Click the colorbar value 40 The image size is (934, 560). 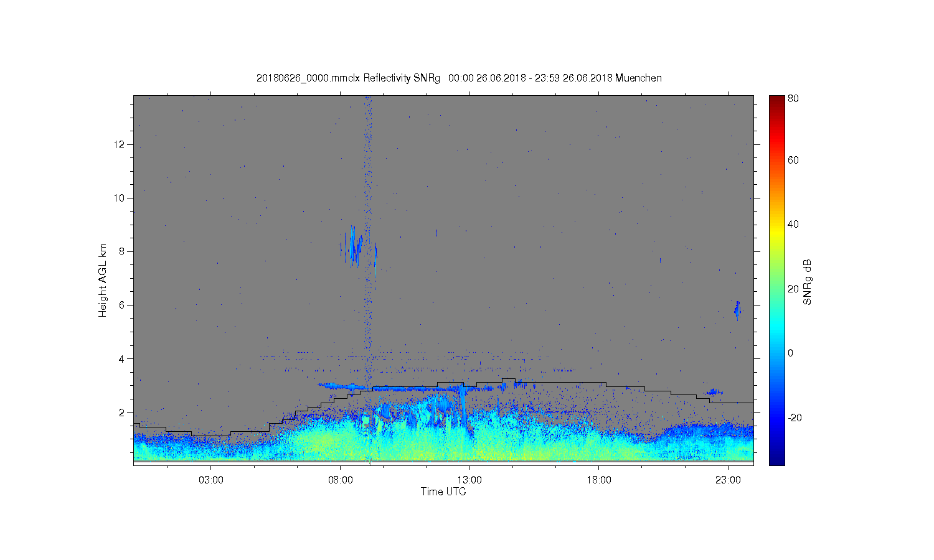point(793,225)
